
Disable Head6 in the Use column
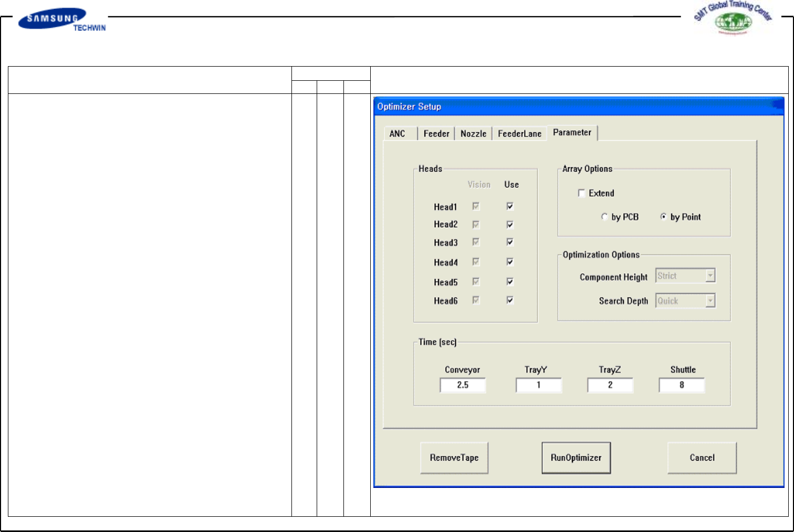click(509, 301)
